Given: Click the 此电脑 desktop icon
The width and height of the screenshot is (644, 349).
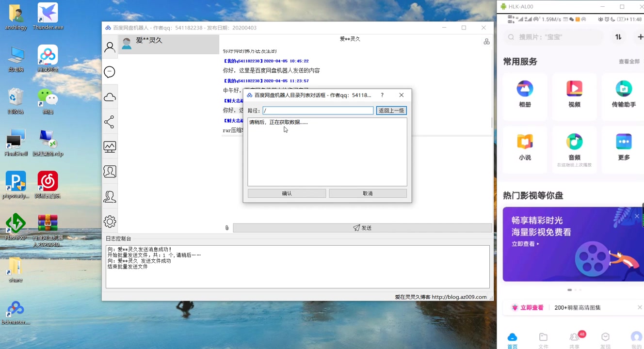Looking at the screenshot, I should click(x=16, y=59).
